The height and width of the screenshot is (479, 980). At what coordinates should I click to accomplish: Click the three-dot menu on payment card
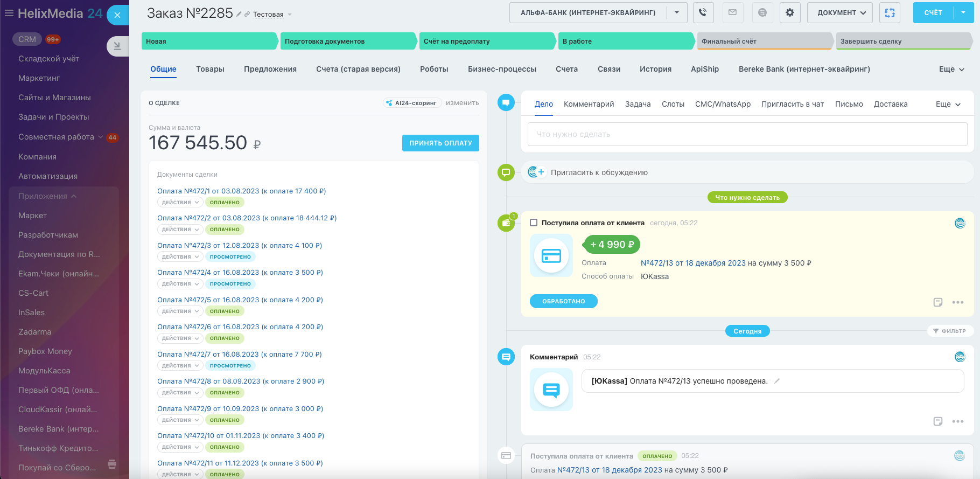tap(957, 302)
